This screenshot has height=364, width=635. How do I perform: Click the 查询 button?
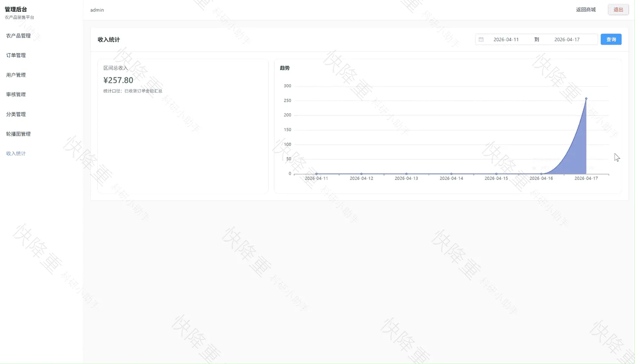pyautogui.click(x=611, y=39)
